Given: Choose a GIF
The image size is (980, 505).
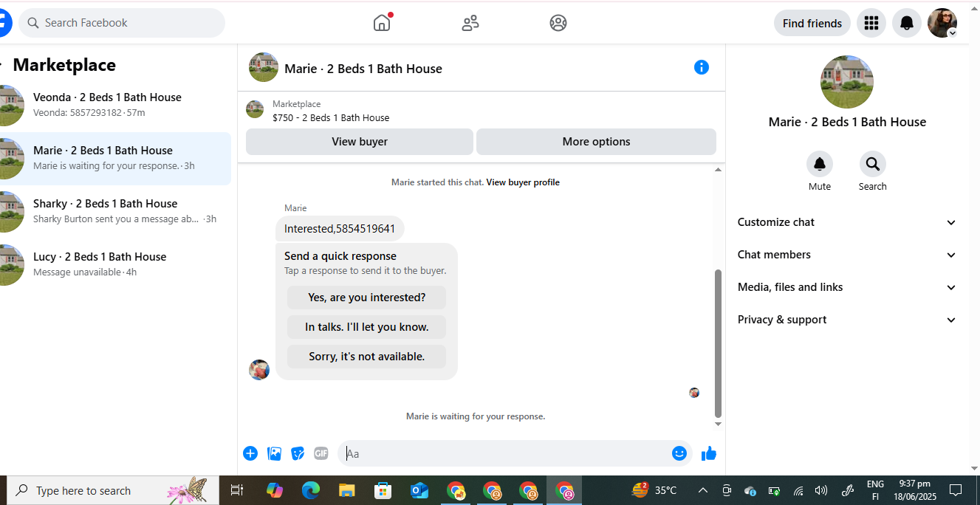Looking at the screenshot, I should (x=321, y=453).
